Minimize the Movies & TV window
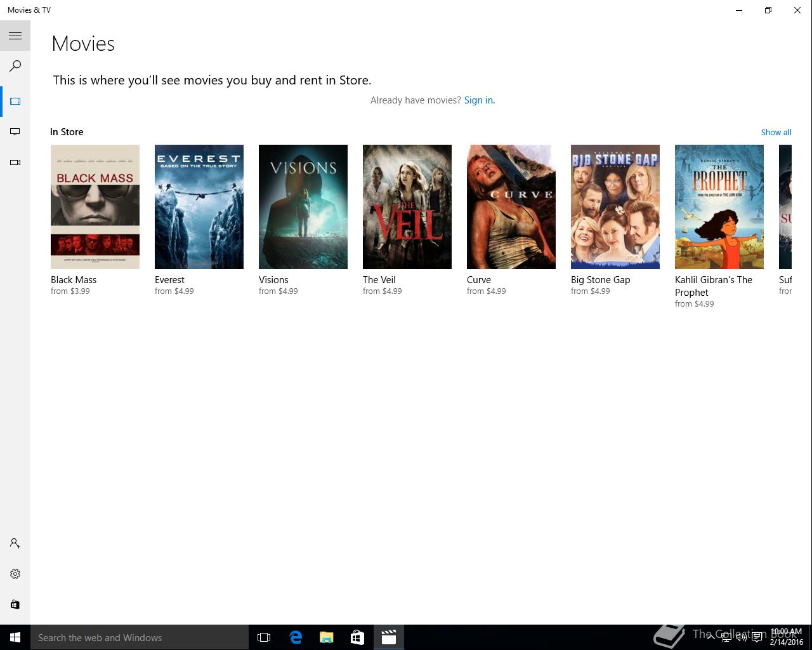Screen dimensions: 812x650 tap(739, 10)
